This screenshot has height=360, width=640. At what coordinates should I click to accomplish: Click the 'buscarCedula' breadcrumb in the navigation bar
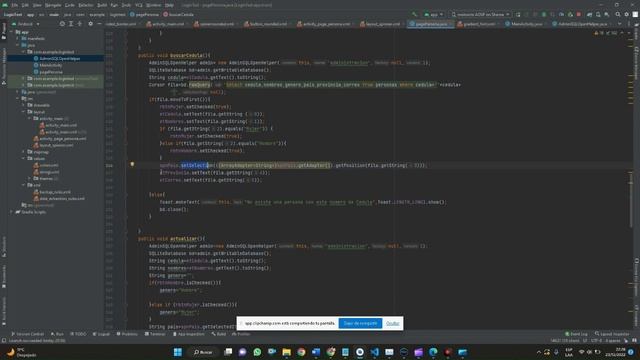tap(178, 14)
